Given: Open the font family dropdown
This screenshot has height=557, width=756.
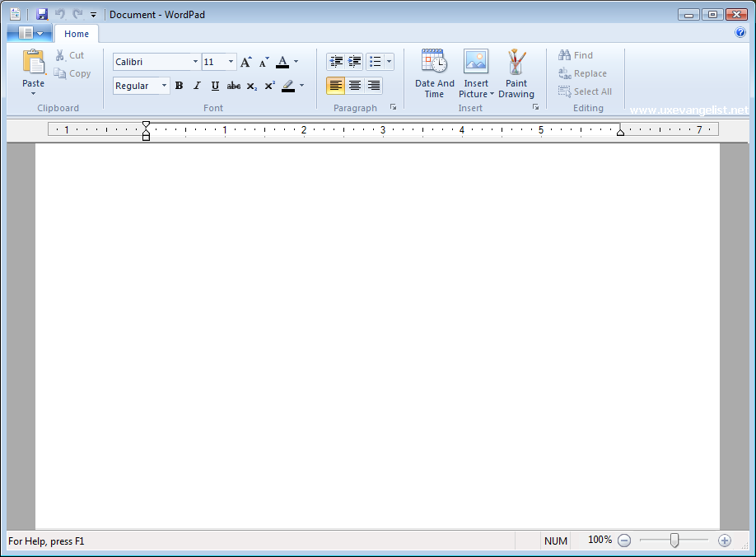Looking at the screenshot, I should click(194, 61).
